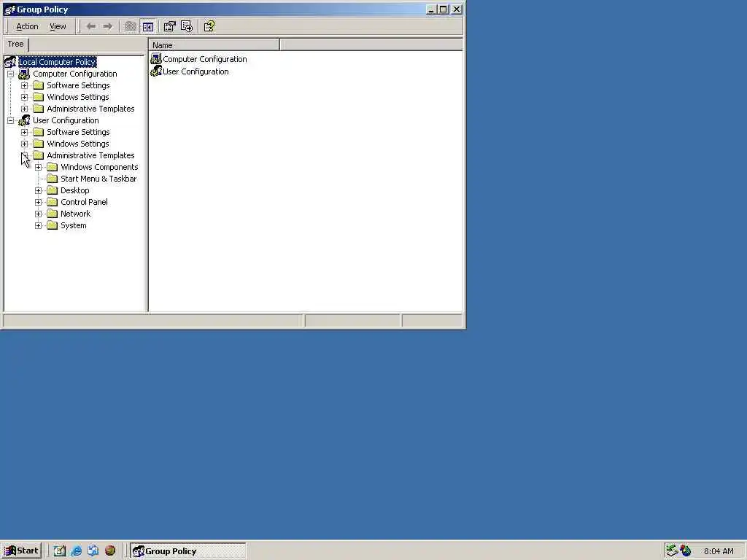
Task: Launch Outlook Express from quick launch
Action: click(93, 551)
